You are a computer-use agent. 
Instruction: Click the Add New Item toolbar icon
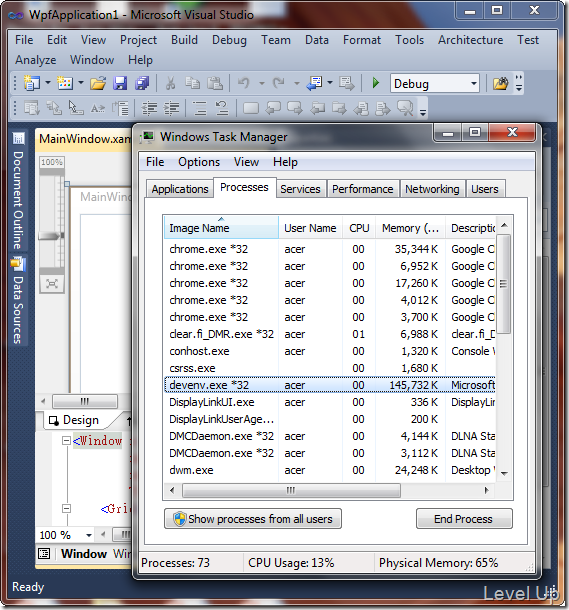(x=65, y=83)
